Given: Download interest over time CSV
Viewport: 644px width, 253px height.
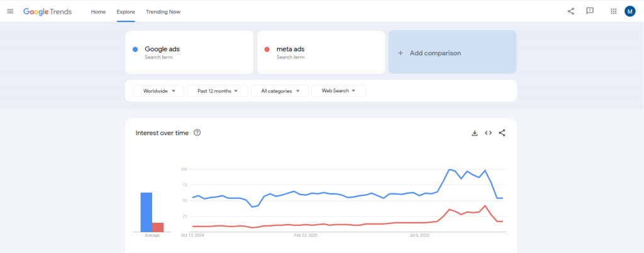Looking at the screenshot, I should 475,133.
